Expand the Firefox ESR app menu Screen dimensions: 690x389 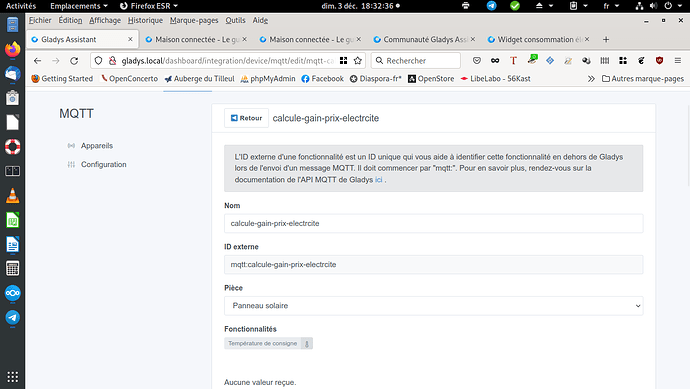point(149,6)
